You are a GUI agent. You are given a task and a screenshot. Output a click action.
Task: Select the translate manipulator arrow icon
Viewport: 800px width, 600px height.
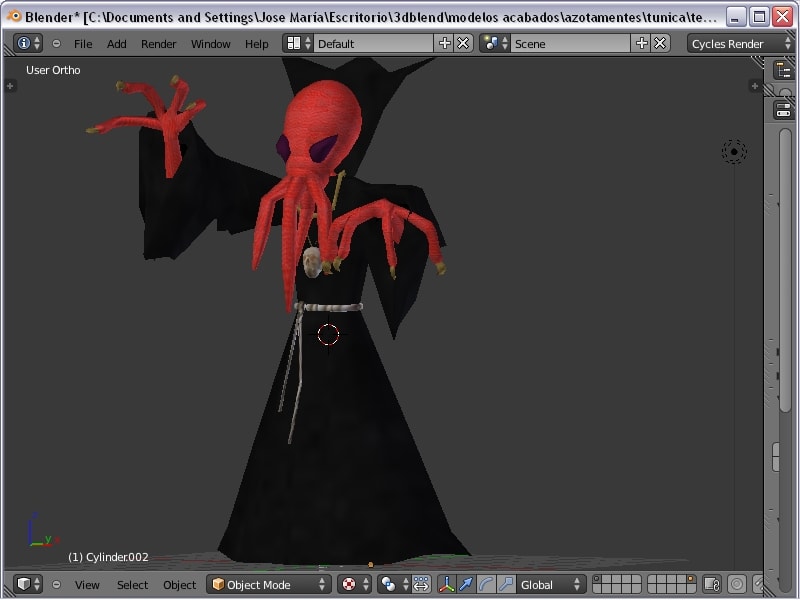point(465,584)
